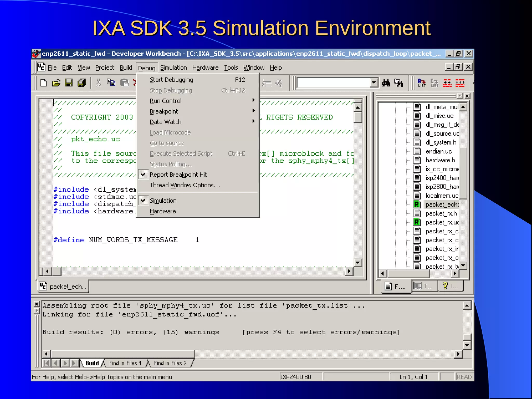
Task: Open Thread Window Options dialog
Action: click(x=184, y=185)
